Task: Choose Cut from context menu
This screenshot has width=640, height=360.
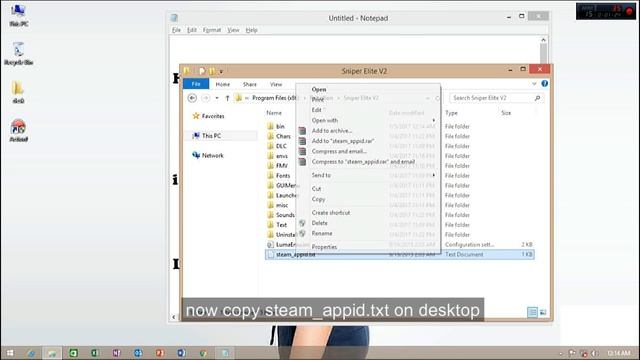Action: pos(316,189)
